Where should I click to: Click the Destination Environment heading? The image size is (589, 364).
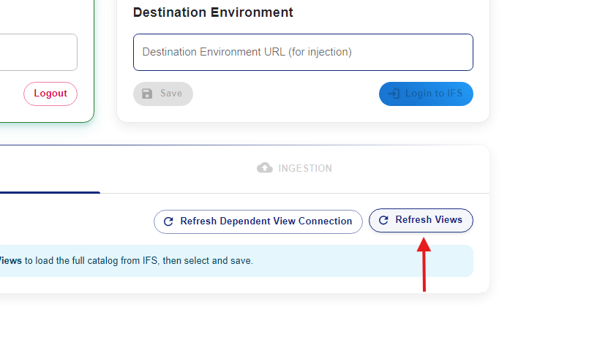(x=213, y=12)
